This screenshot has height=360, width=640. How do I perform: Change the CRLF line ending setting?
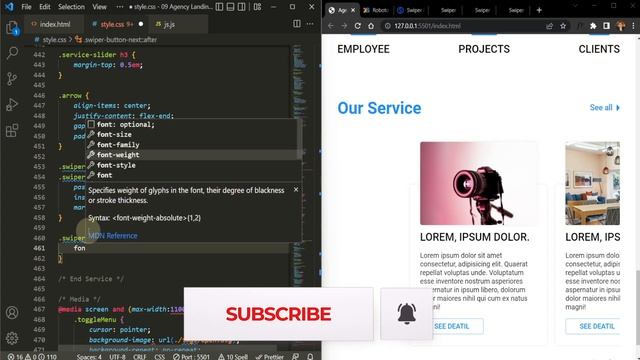[140, 356]
